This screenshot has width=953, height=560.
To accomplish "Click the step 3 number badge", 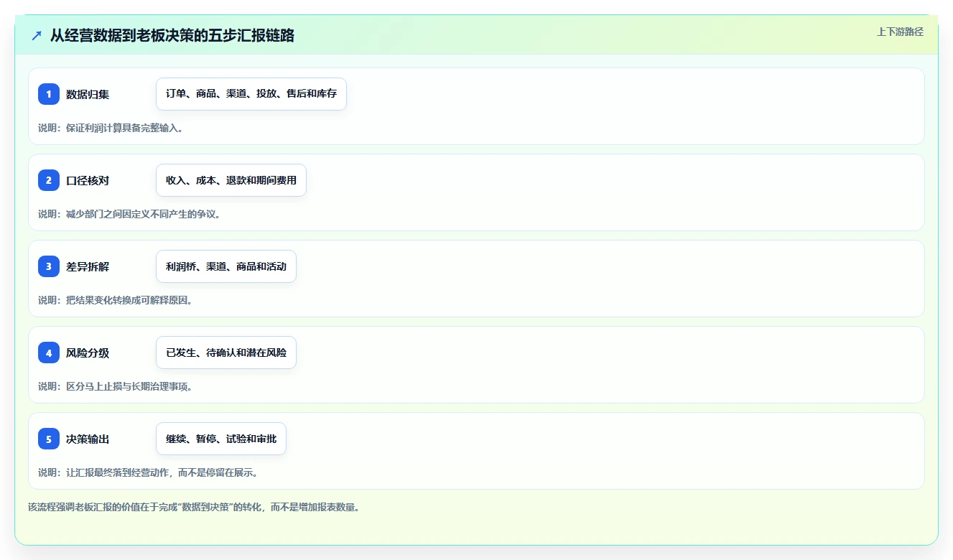I will pyautogui.click(x=49, y=266).
